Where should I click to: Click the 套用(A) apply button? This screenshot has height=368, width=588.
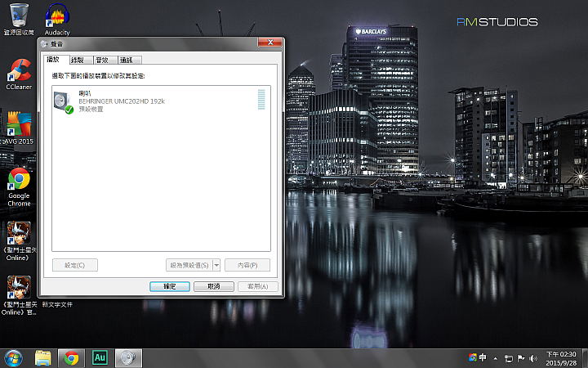[x=258, y=286]
